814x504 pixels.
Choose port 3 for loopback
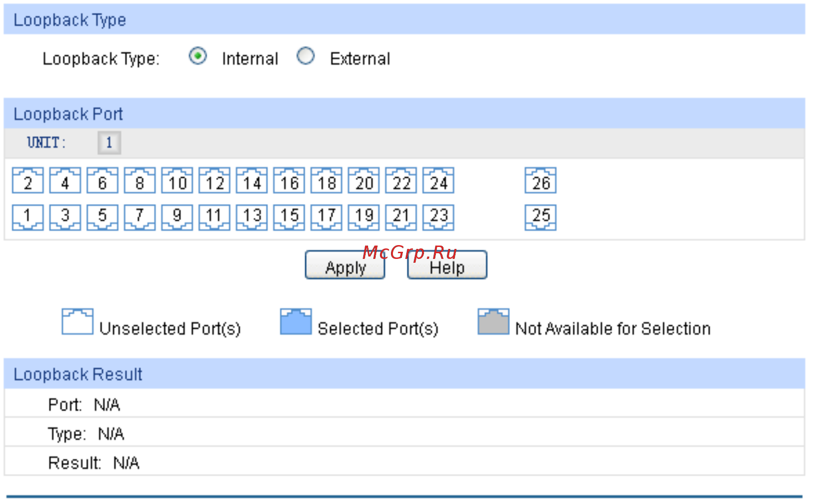pyautogui.click(x=65, y=217)
